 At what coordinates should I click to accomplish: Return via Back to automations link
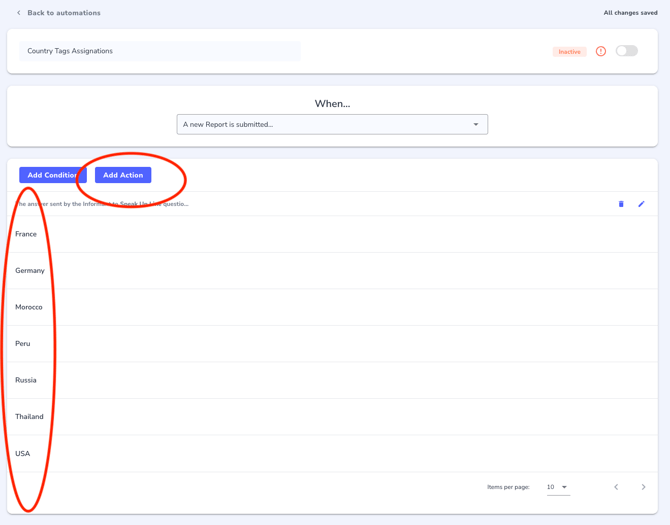pyautogui.click(x=63, y=13)
